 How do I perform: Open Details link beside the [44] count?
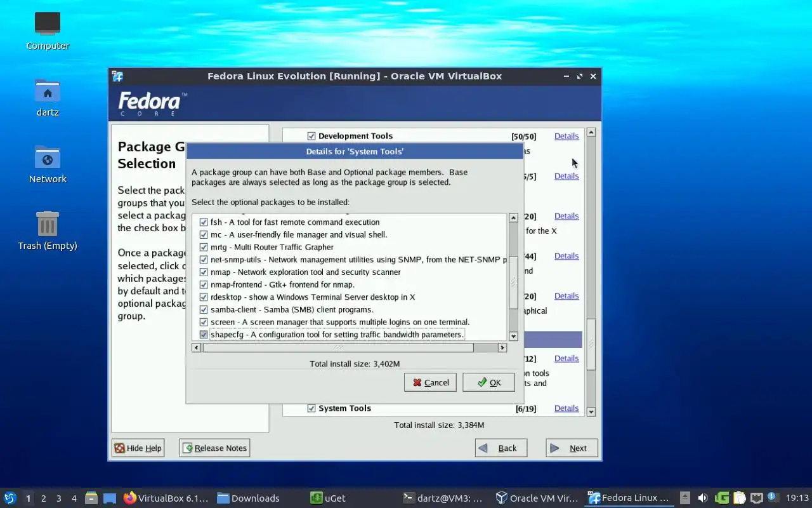566,256
